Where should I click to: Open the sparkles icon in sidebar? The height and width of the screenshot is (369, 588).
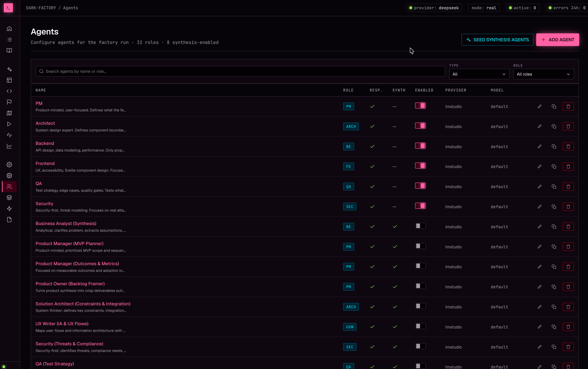pyautogui.click(x=9, y=69)
